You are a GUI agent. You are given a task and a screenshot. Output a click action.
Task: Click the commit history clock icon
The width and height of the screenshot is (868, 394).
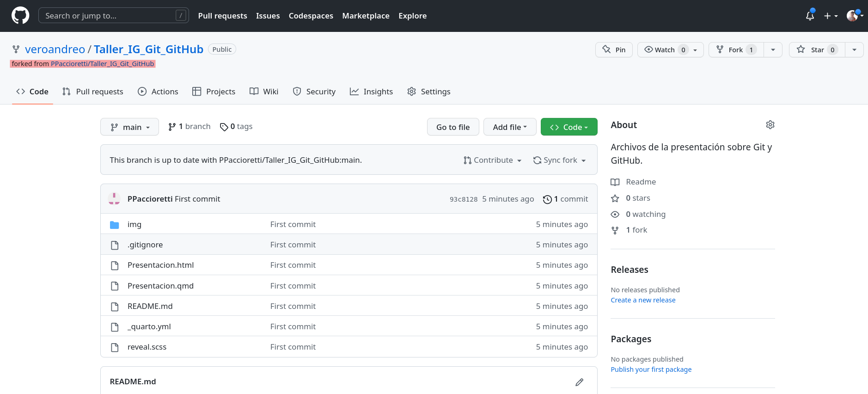tap(547, 199)
